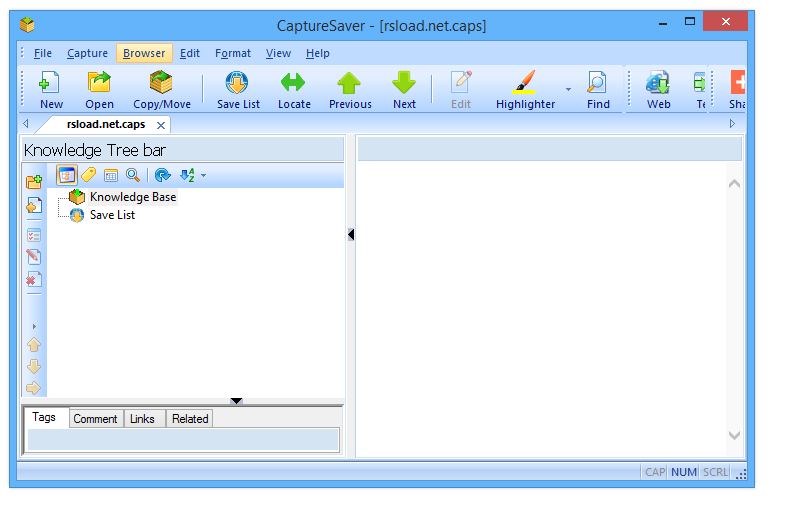The height and width of the screenshot is (520, 790).
Task: Click the rename pencil sidebar icon
Action: tap(34, 257)
